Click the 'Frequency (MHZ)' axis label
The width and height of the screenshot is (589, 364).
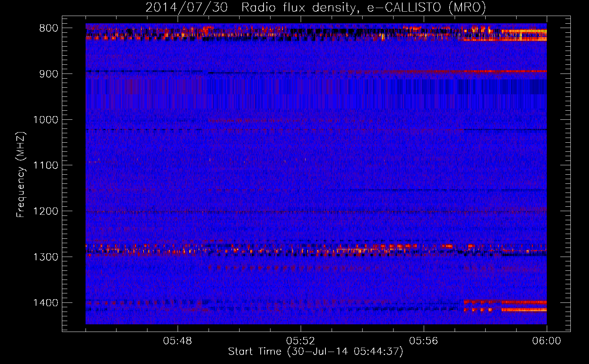21,175
